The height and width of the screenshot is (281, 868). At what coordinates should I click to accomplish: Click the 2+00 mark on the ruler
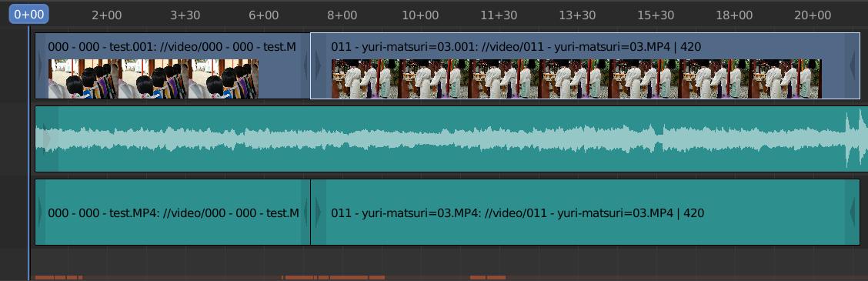pyautogui.click(x=106, y=15)
